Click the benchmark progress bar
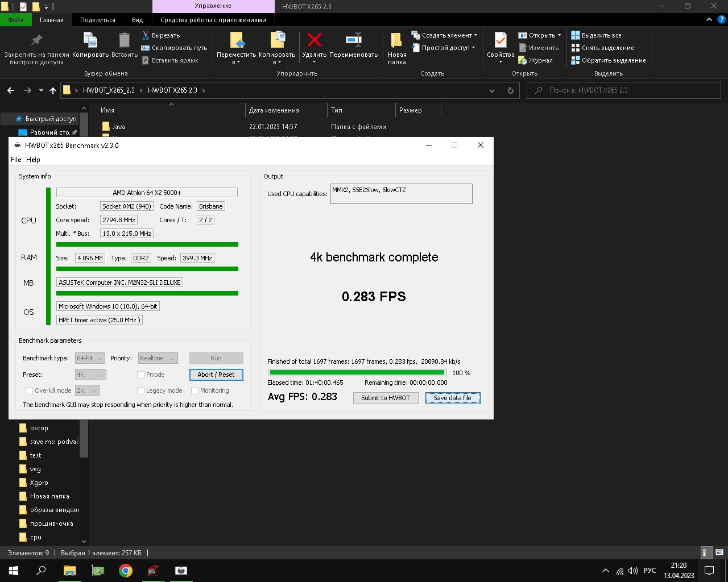This screenshot has width=728, height=582. pyautogui.click(x=357, y=373)
